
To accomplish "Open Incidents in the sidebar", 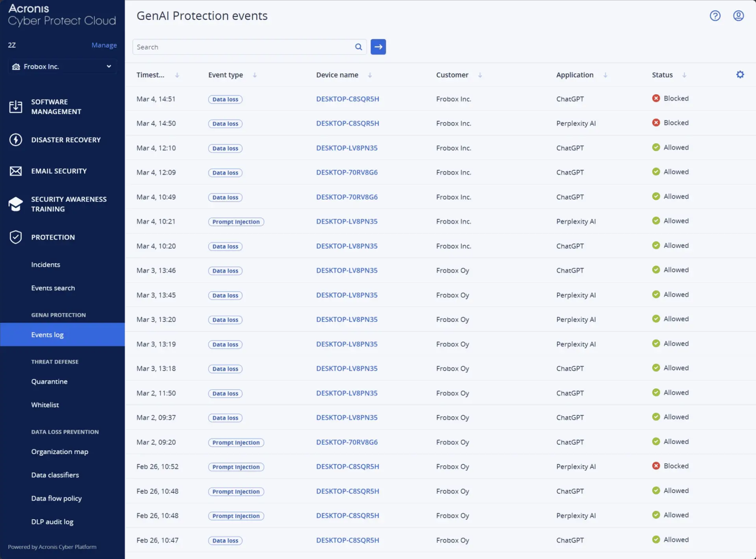I will click(x=46, y=265).
